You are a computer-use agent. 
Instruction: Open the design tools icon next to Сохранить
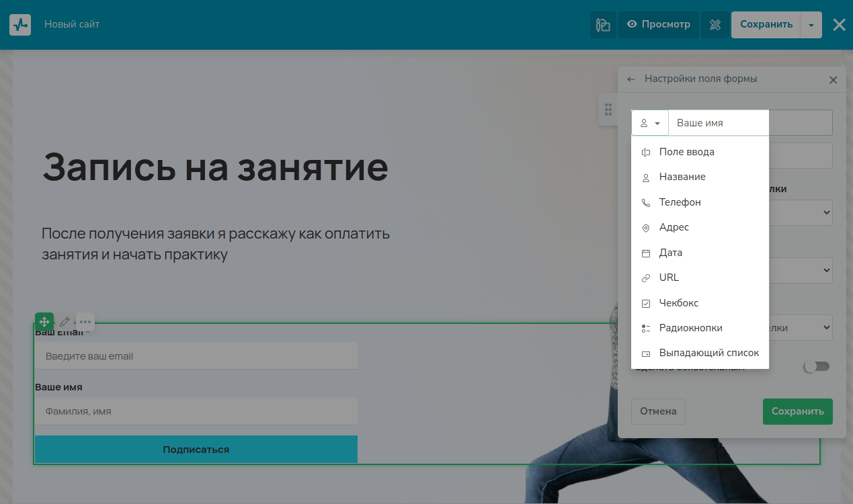(715, 25)
